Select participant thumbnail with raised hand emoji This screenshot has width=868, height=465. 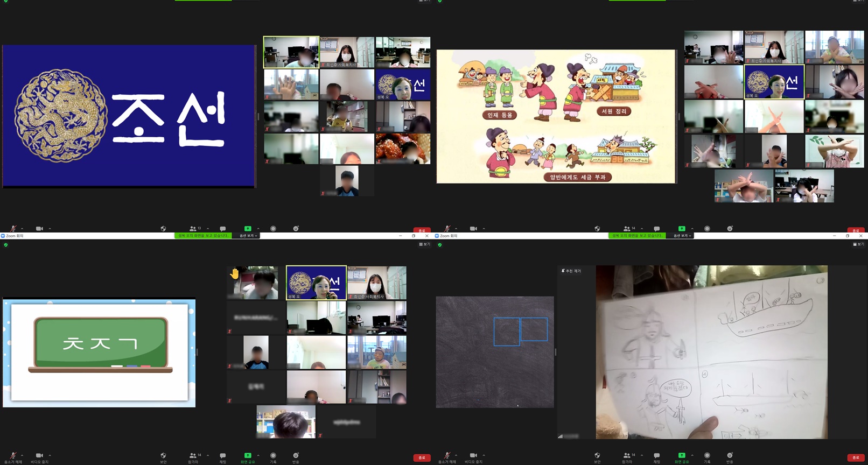click(256, 282)
